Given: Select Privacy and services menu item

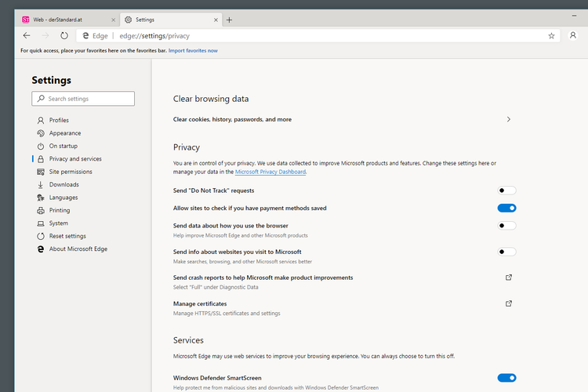Looking at the screenshot, I should pyautogui.click(x=75, y=159).
